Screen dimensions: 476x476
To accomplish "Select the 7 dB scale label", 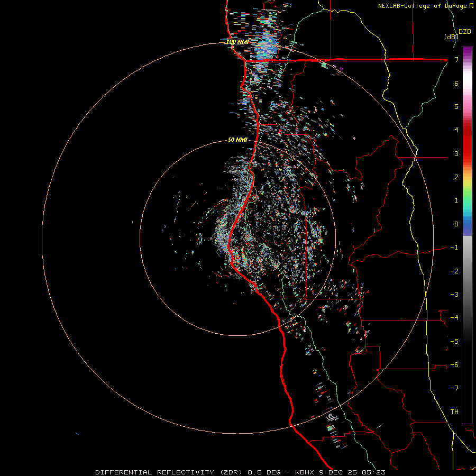I will click(x=456, y=59).
